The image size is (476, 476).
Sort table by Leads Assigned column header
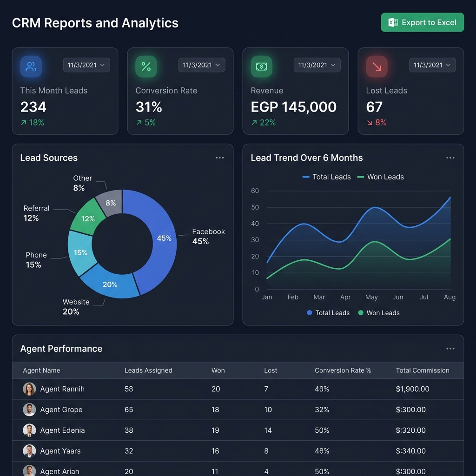(148, 370)
